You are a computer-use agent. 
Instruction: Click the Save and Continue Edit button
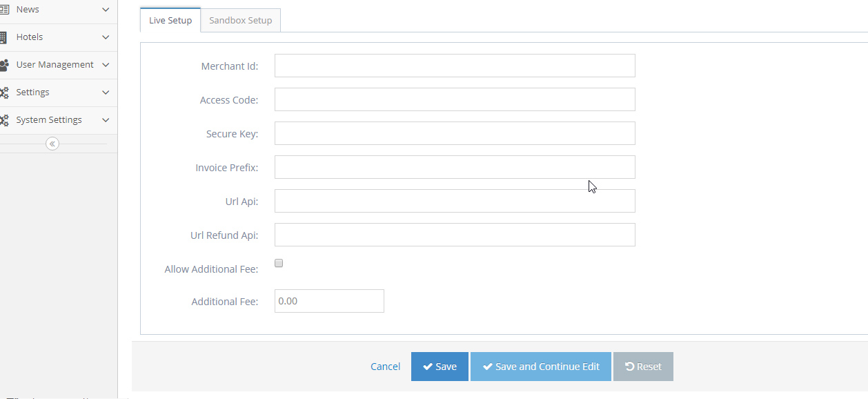[x=540, y=366]
